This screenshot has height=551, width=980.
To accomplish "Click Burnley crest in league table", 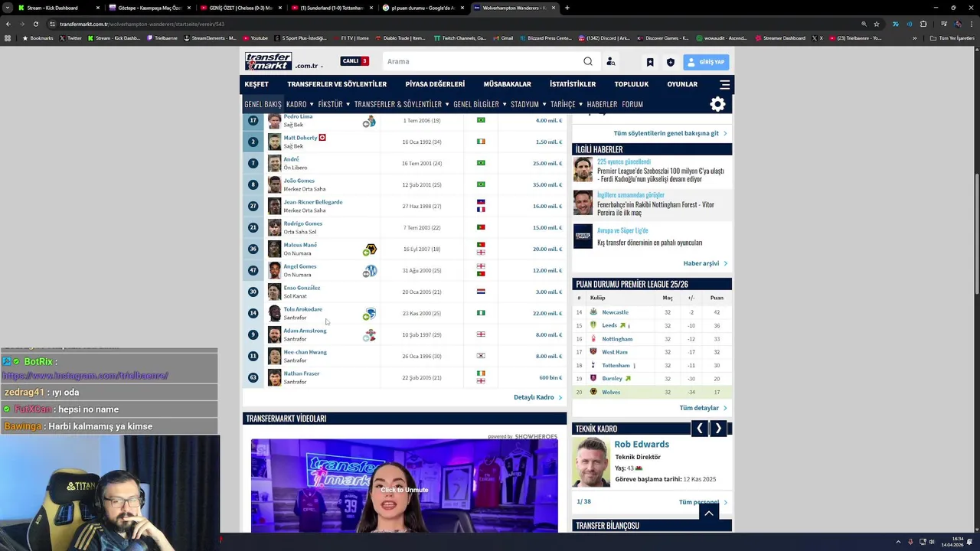I will [x=593, y=378].
